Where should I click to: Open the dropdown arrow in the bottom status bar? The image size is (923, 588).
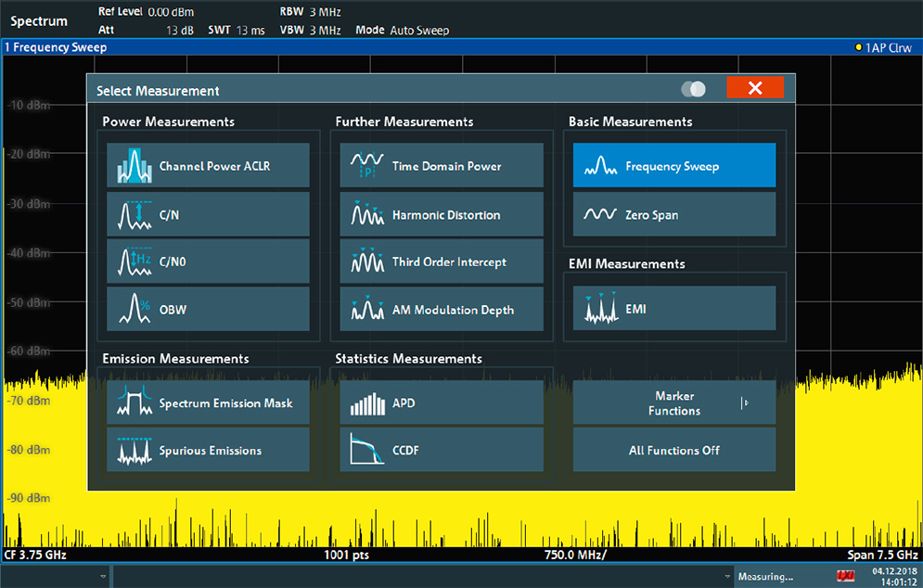pos(103,576)
